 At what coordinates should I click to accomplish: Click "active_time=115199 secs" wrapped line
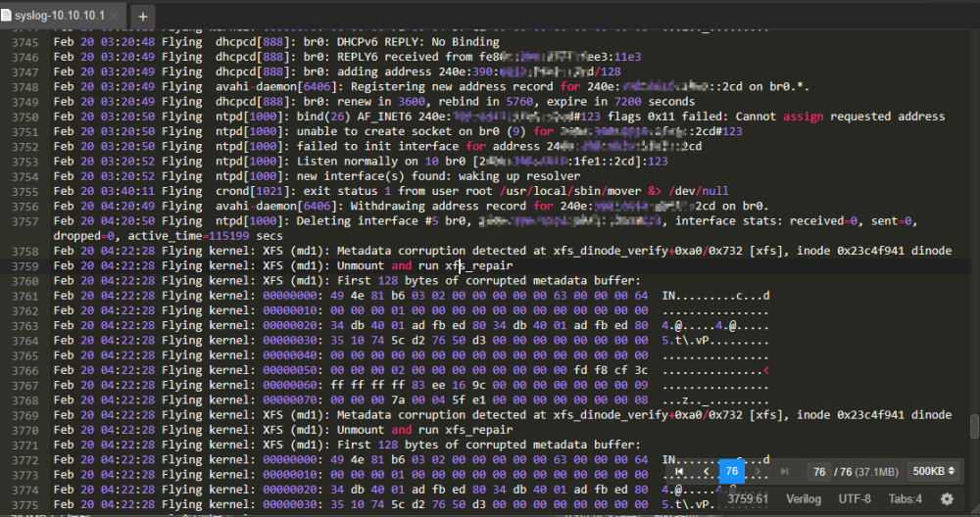[205, 236]
